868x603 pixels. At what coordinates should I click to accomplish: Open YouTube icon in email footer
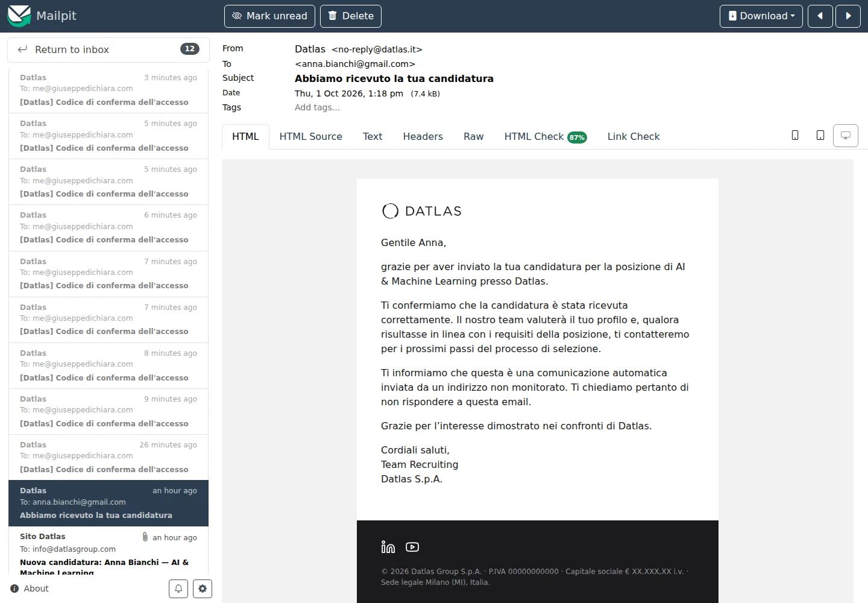412,547
